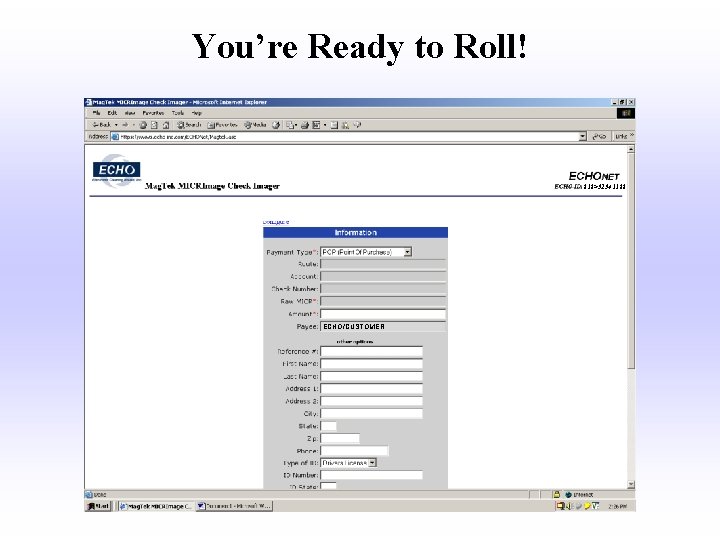The width and height of the screenshot is (720, 540).
Task: Open the Tools menu
Action: (178, 113)
